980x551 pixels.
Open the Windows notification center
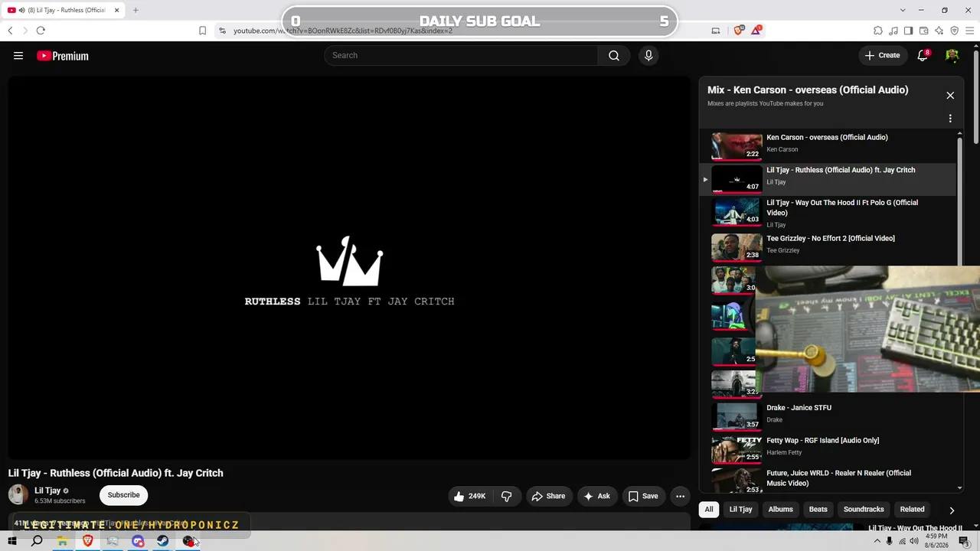click(963, 541)
